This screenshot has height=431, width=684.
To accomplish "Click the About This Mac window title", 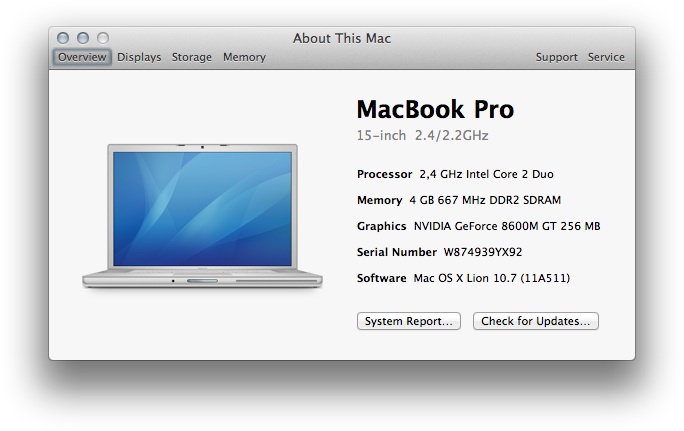I will [342, 38].
